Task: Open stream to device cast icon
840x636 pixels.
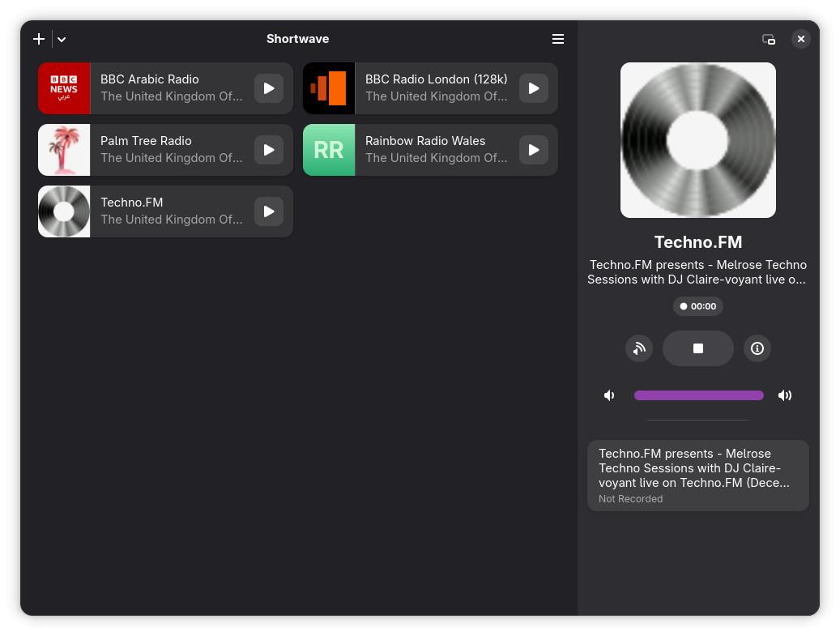Action: coord(639,348)
